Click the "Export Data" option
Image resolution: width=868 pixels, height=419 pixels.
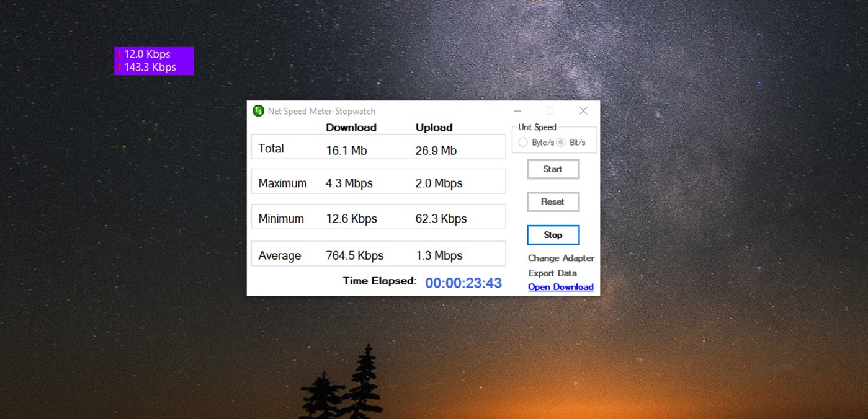(552, 273)
